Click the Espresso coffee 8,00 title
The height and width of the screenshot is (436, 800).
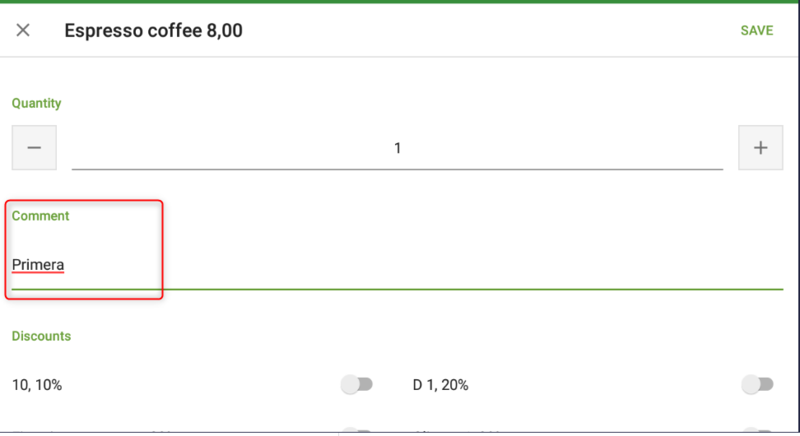153,31
